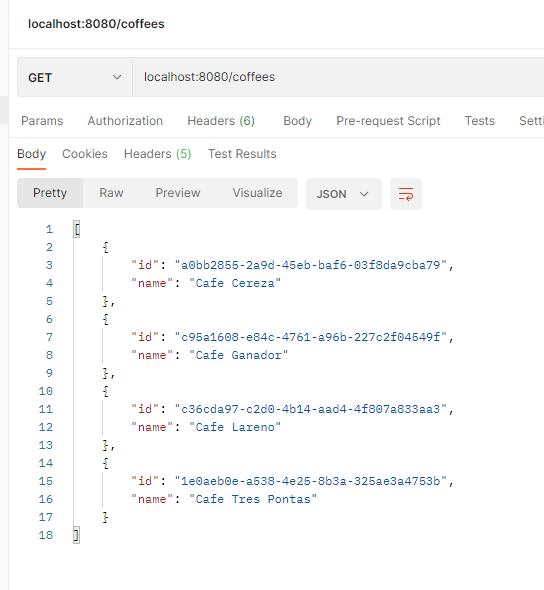This screenshot has width=544, height=590.
Task: Switch to Preview response view
Action: (x=178, y=193)
